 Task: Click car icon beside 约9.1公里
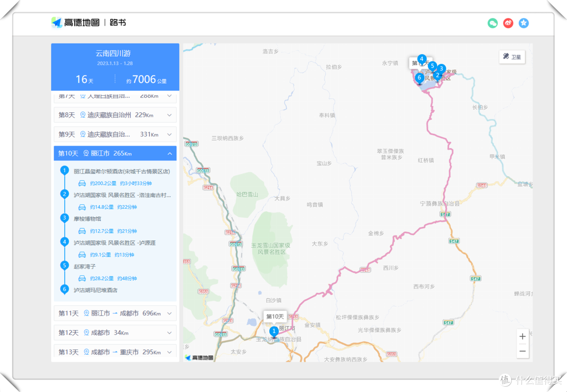(82, 255)
